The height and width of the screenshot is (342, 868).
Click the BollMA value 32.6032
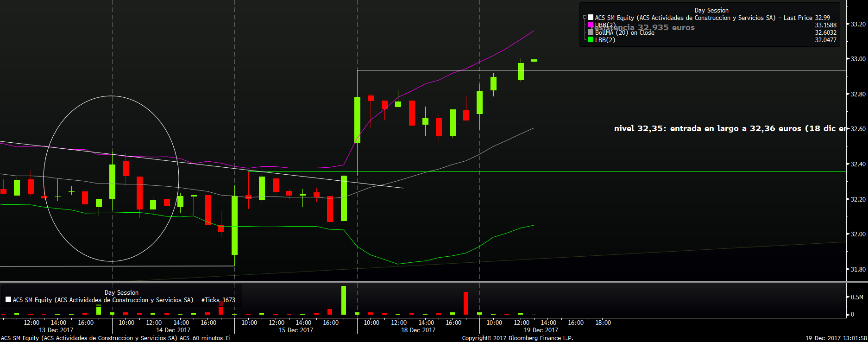(826, 32)
